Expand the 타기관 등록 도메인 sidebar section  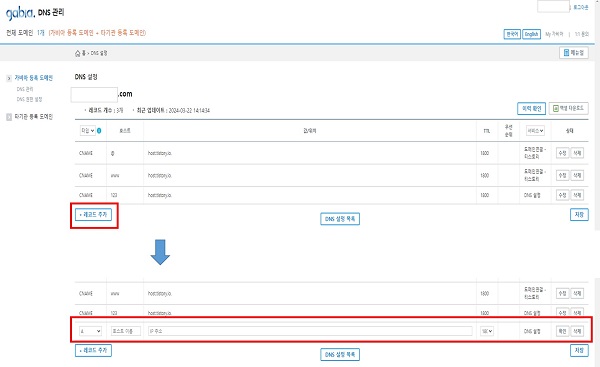[9, 117]
